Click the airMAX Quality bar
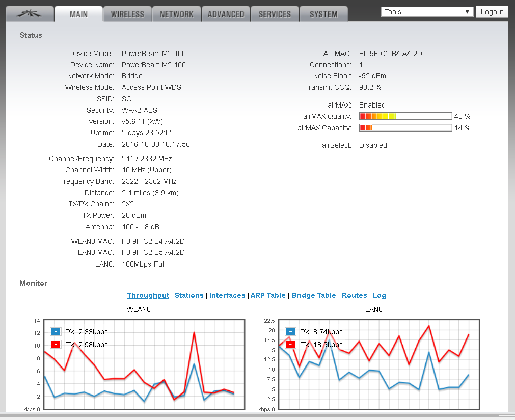Screen dimensions: 515x420 coord(405,116)
